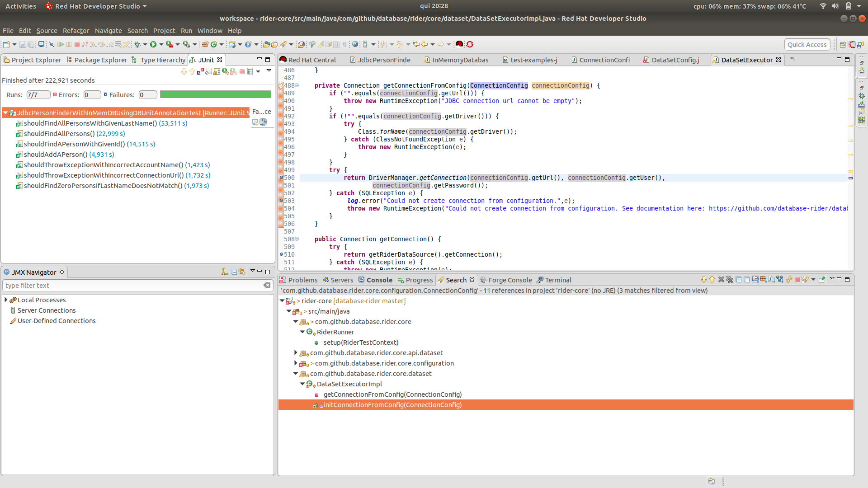The height and width of the screenshot is (488, 868).
Task: Click the Run button in main toolbar
Action: coord(153,44)
